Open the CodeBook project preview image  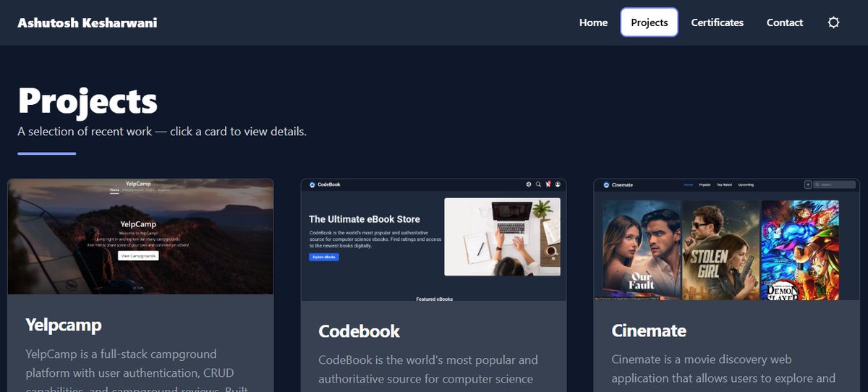[x=433, y=239]
